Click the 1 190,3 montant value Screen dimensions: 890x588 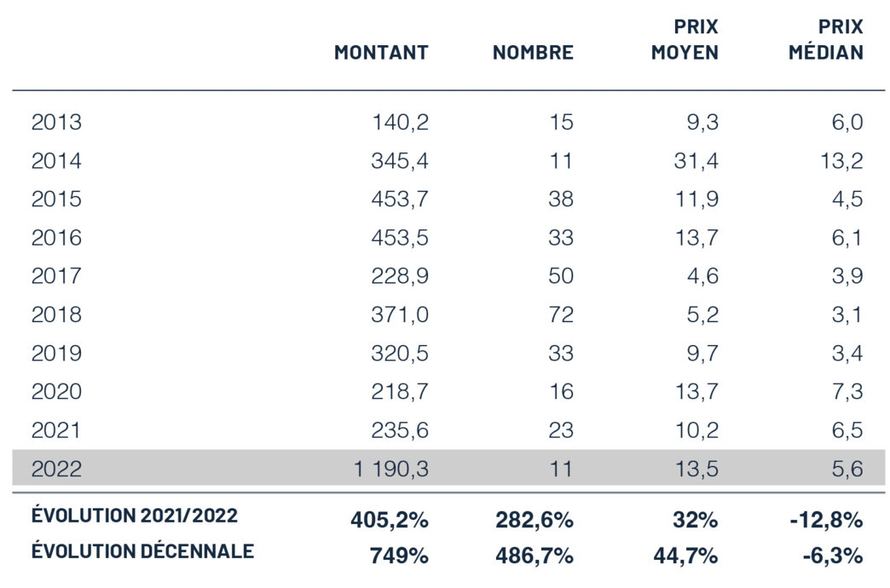tap(391, 468)
